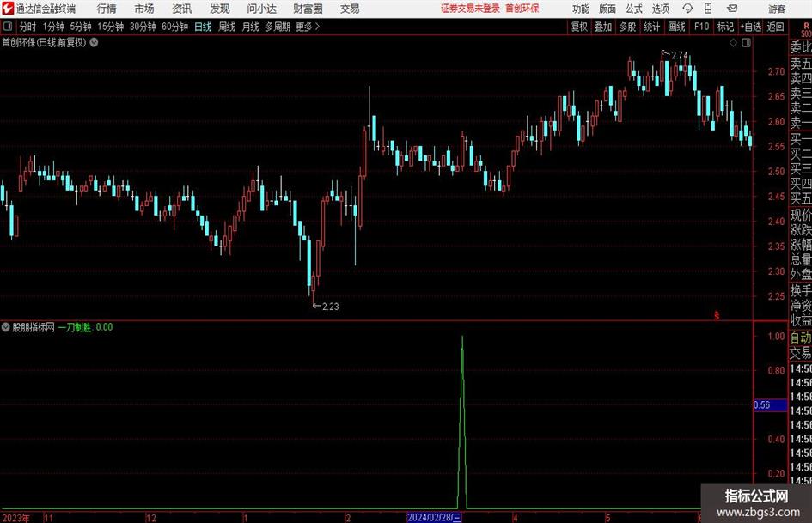Open the 版面 menu
This screenshot has width=812, height=523.
pos(607,9)
